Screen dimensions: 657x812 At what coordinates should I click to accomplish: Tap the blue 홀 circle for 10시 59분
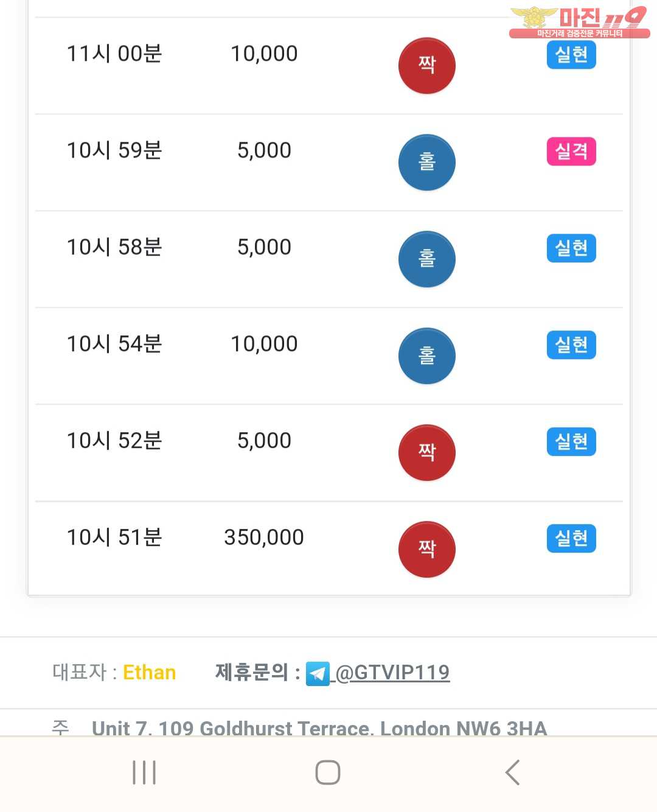pyautogui.click(x=426, y=162)
